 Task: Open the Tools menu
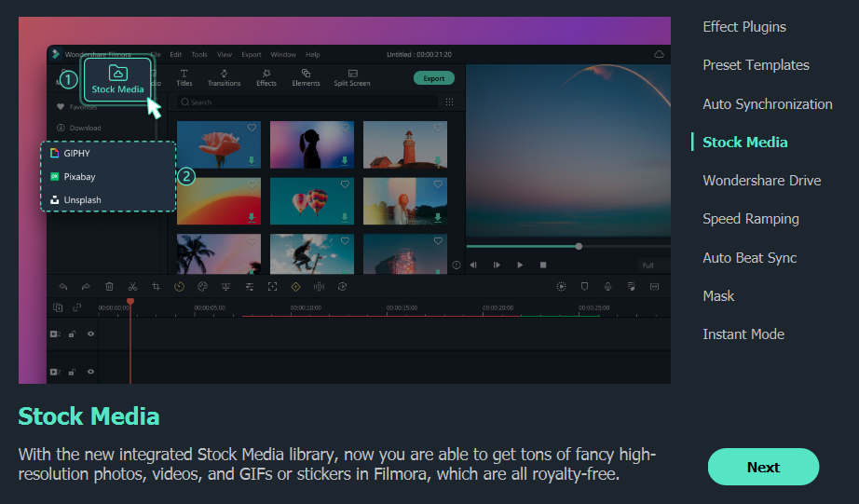(x=199, y=54)
